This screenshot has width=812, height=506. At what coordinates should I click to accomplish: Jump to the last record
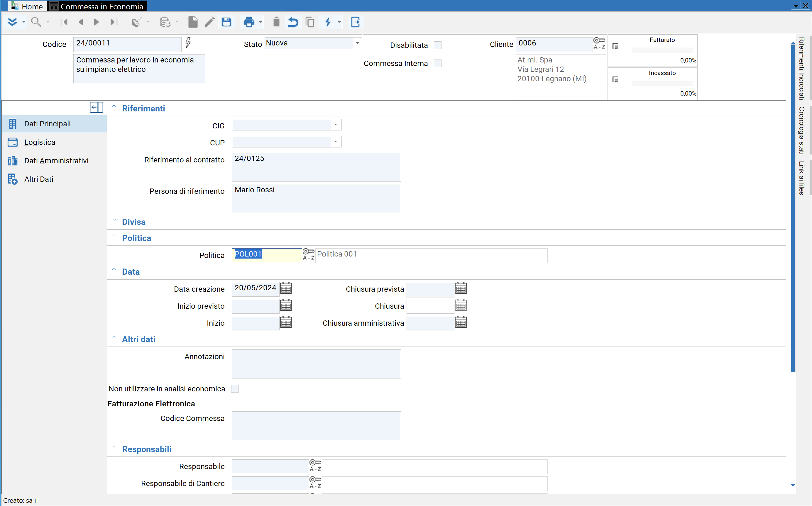point(114,22)
